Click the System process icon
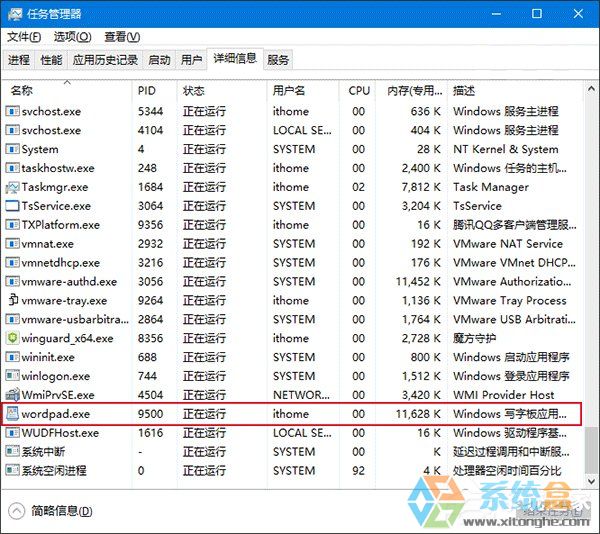Image resolution: width=600 pixels, height=534 pixels. 12,149
